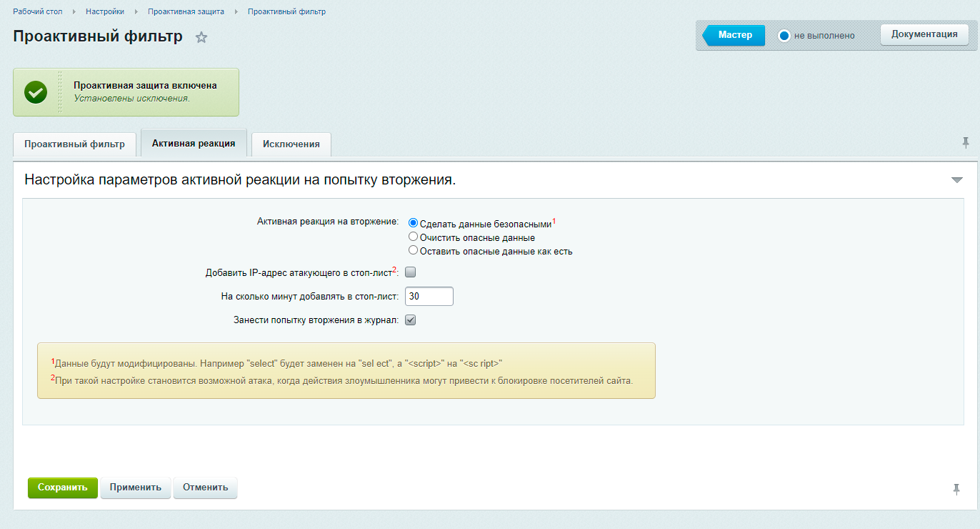
Task: Click the page title 'Проактивный фильтр'
Action: (x=98, y=36)
